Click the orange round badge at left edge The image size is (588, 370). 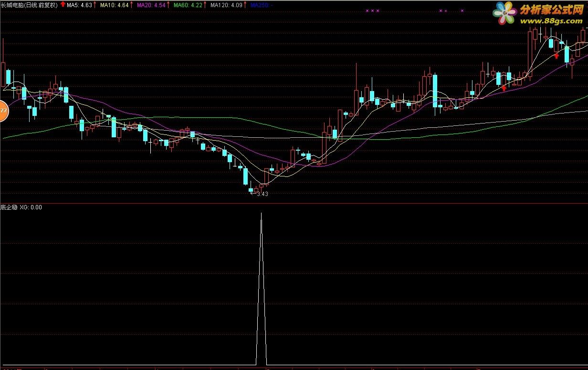(3, 111)
